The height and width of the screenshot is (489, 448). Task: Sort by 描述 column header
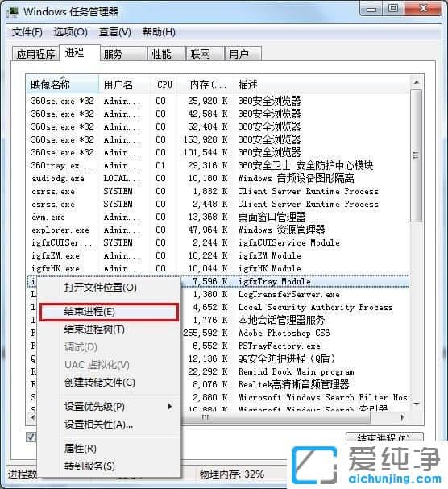[x=321, y=85]
